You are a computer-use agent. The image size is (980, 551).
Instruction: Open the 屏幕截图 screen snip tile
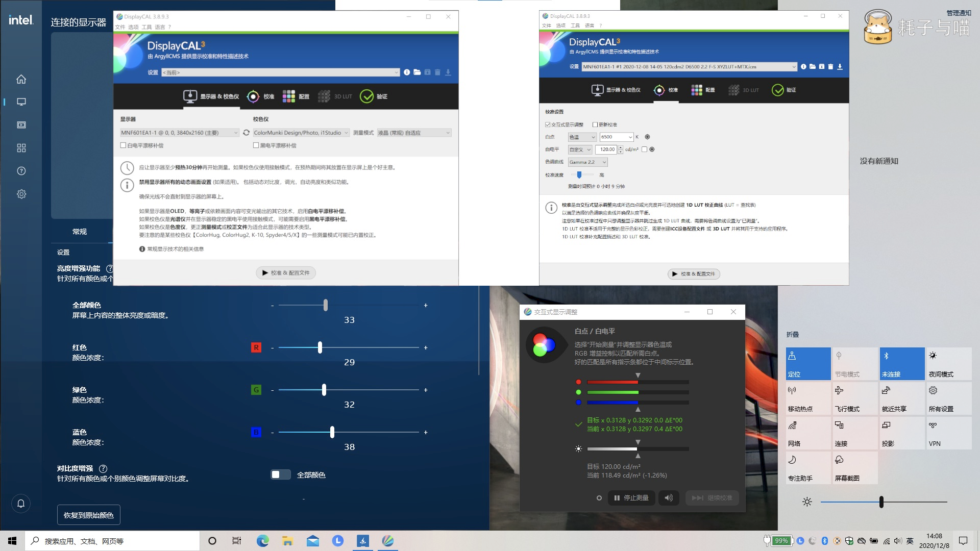tap(855, 468)
